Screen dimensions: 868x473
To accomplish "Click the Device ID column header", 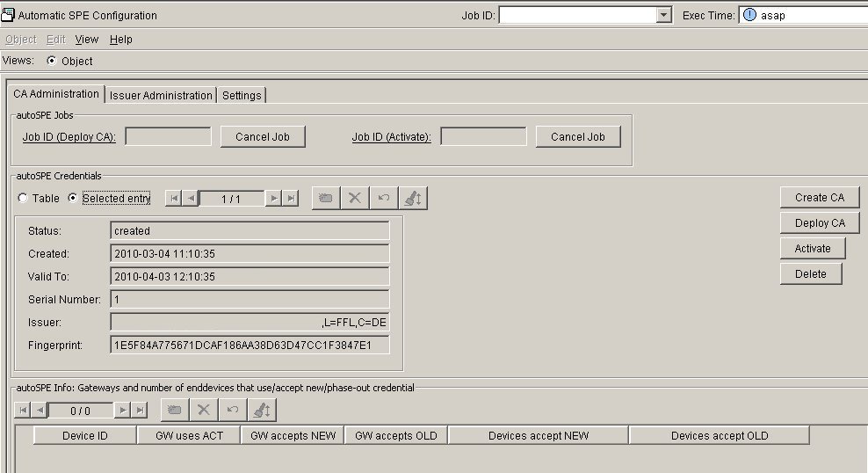I will click(x=84, y=436).
